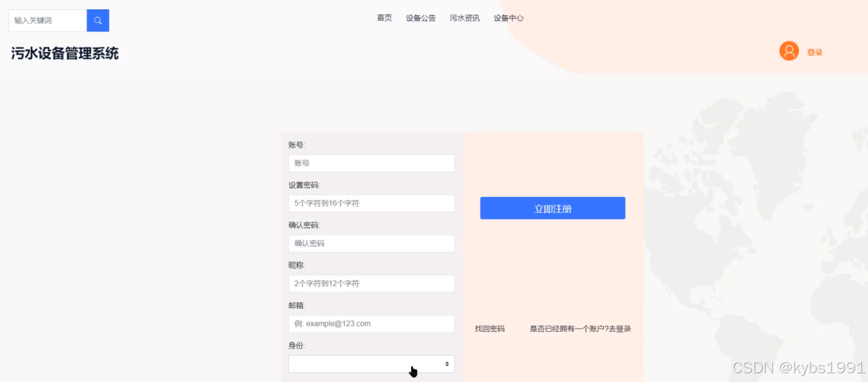Open 首页 in the top navigation

[384, 18]
